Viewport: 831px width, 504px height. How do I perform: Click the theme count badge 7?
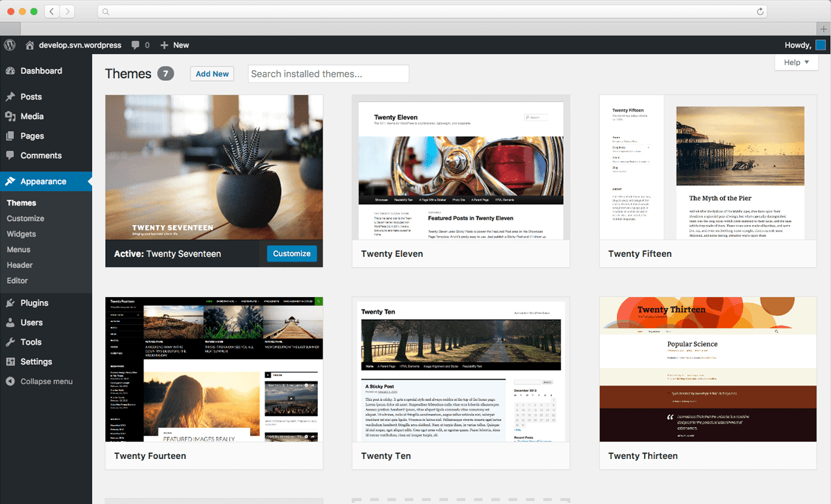click(166, 73)
